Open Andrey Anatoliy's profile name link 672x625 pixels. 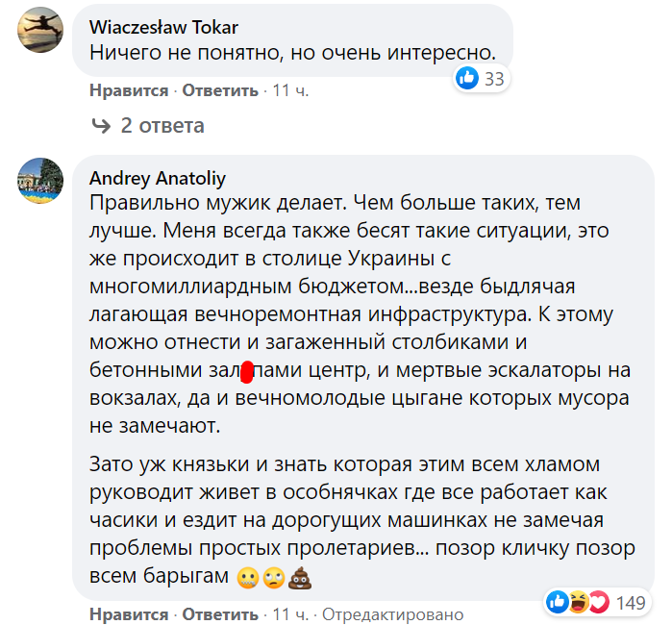[x=157, y=178]
